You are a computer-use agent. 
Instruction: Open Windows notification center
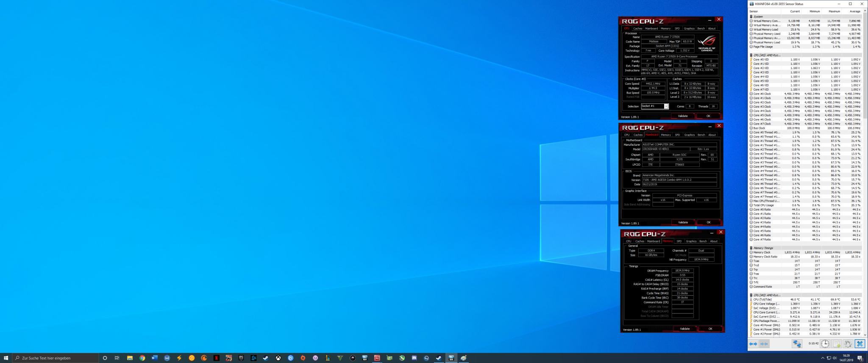(x=860, y=358)
